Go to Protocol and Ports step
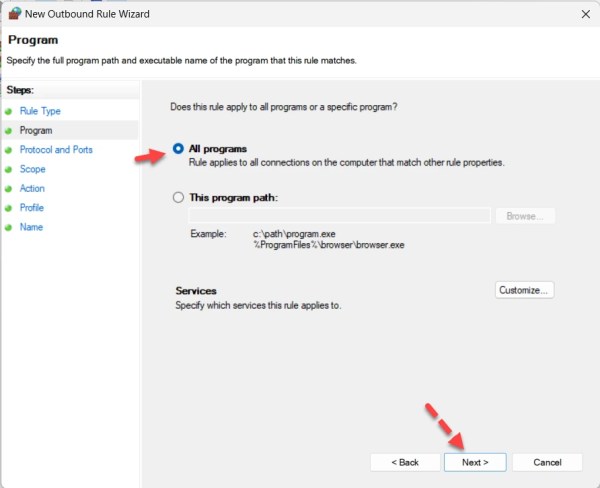 56,150
